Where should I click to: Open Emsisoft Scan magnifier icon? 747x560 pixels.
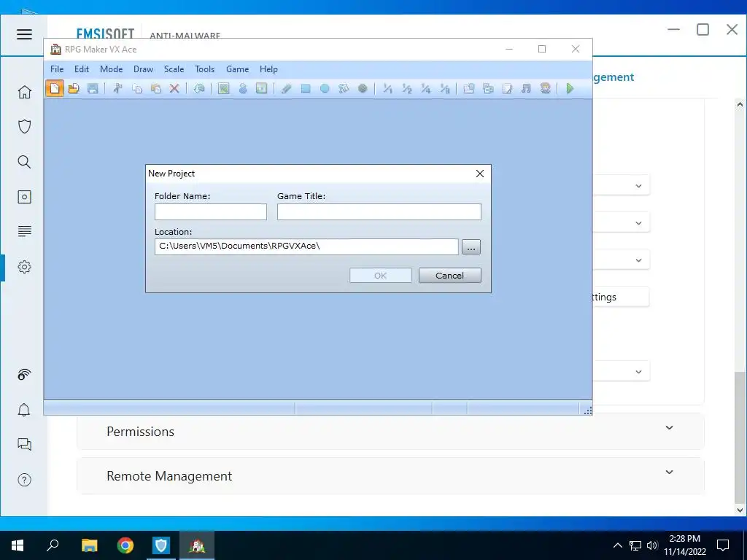pyautogui.click(x=24, y=162)
